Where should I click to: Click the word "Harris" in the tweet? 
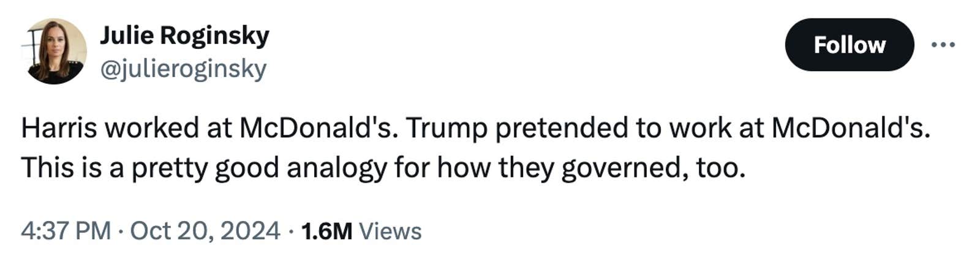[59, 128]
